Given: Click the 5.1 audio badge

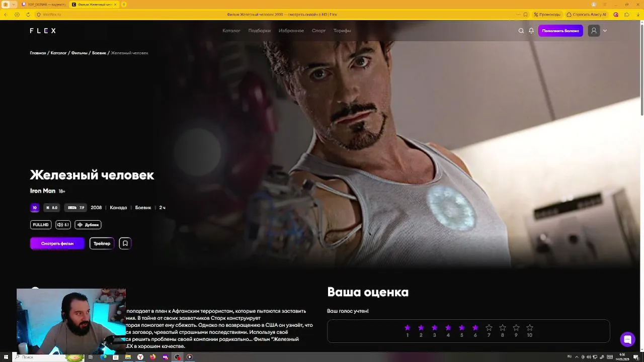Looking at the screenshot, I should click(63, 225).
